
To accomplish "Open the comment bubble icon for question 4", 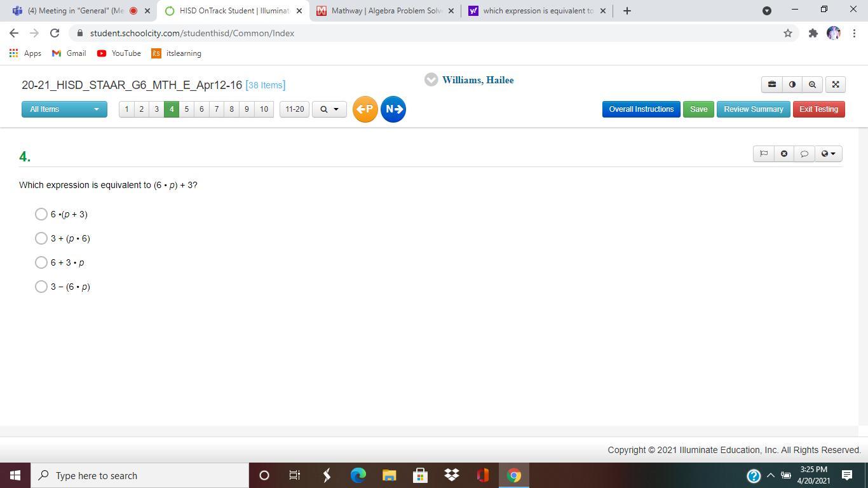I will click(x=804, y=154).
